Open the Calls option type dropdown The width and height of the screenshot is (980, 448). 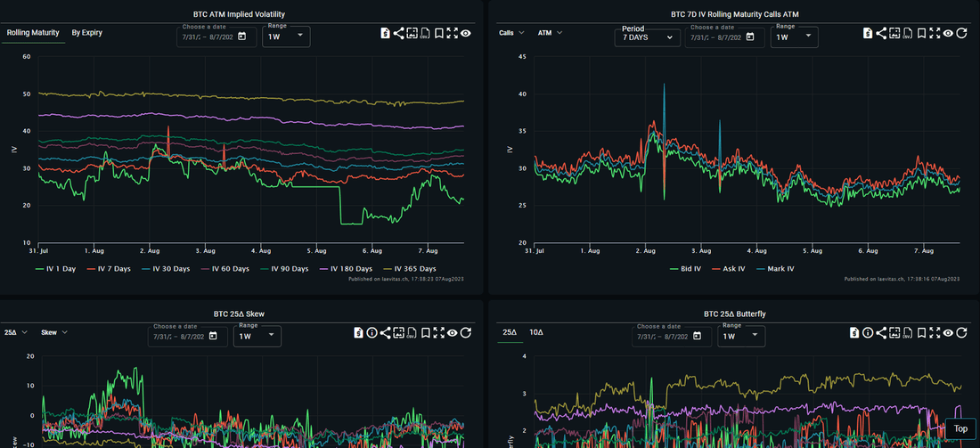pos(511,32)
